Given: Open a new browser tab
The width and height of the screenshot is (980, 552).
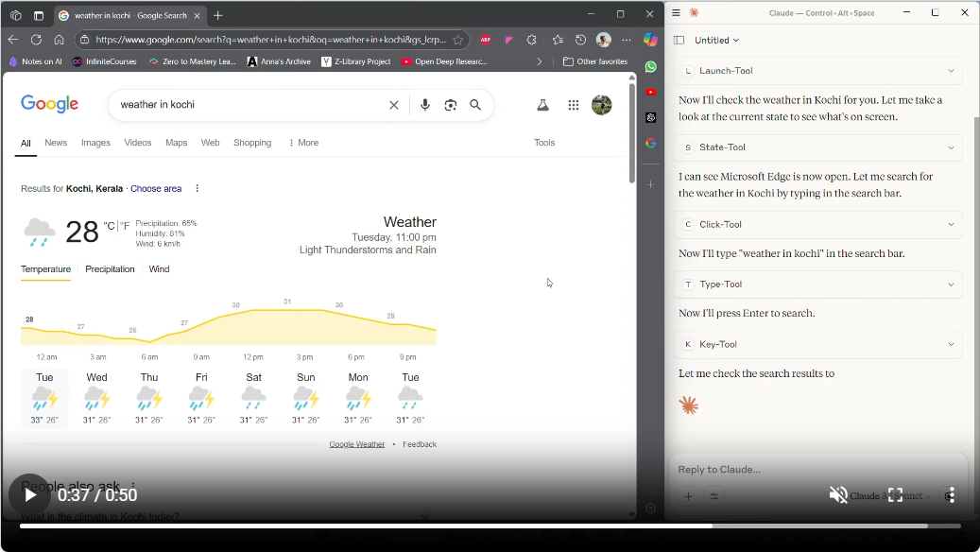Looking at the screenshot, I should coord(218,16).
